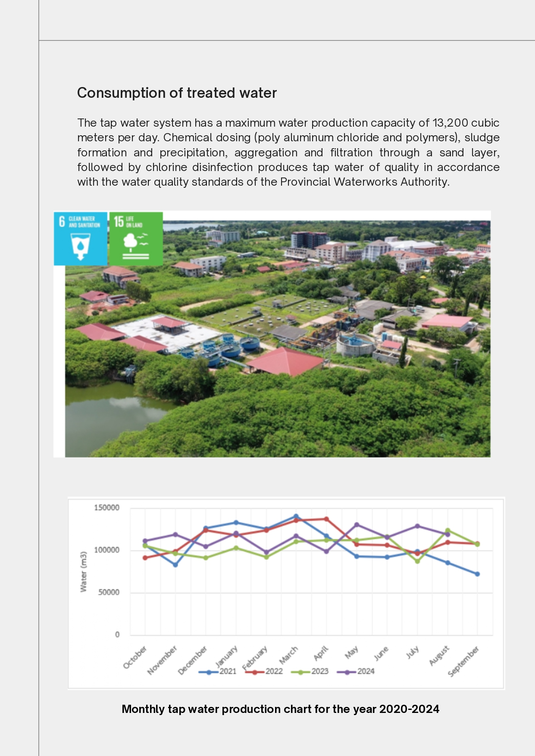The image size is (535, 756).
Task: Click the monthly tap water chart caption
Action: (x=280, y=709)
